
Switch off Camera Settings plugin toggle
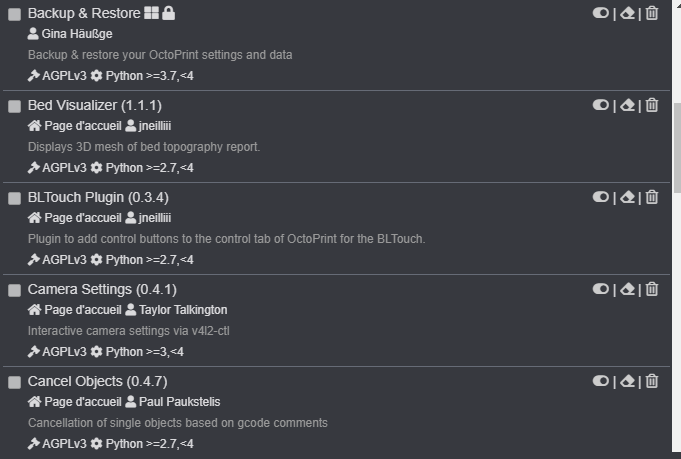(x=600, y=289)
